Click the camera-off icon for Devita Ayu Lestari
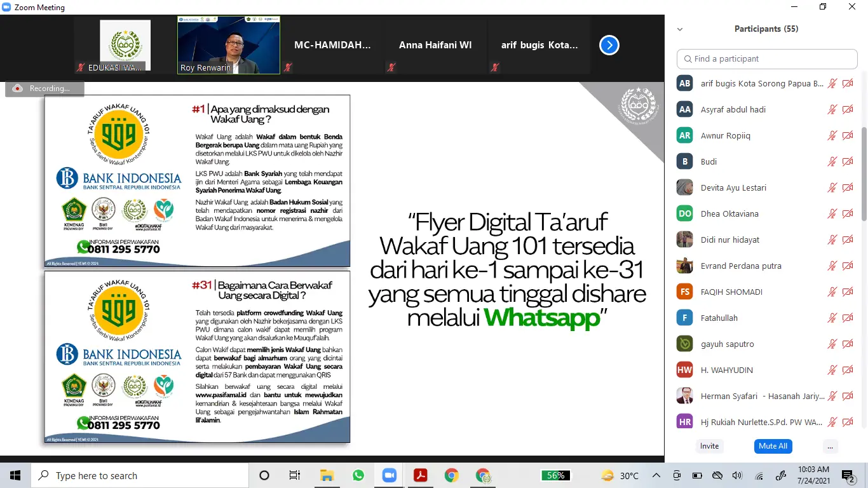The image size is (868, 488). (x=848, y=187)
